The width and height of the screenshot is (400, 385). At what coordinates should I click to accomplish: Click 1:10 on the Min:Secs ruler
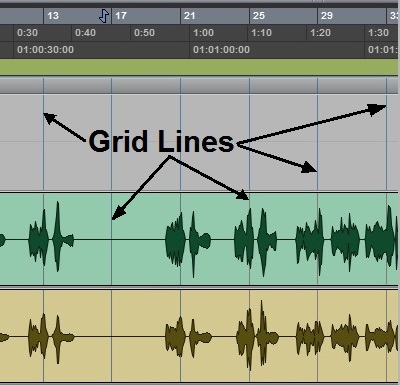[261, 33]
